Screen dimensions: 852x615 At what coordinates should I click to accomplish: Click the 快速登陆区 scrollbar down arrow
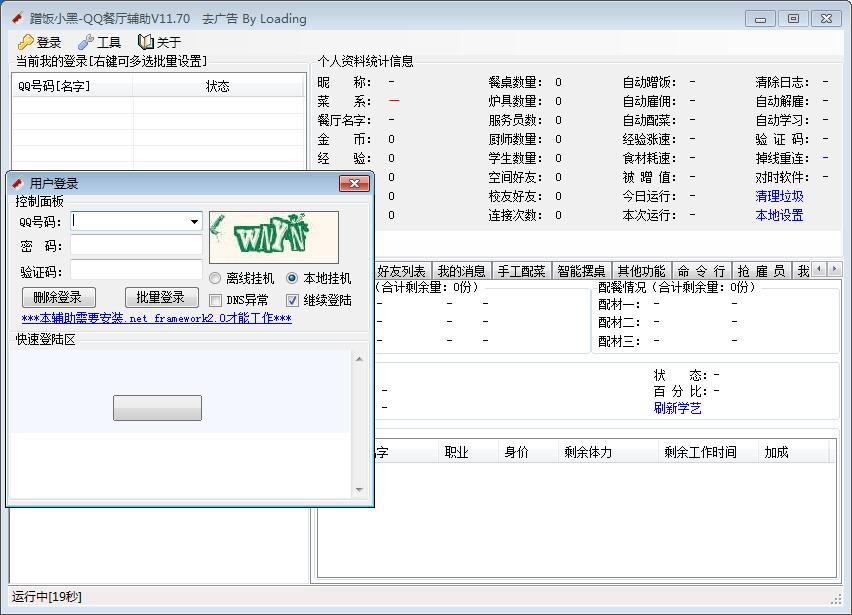359,490
